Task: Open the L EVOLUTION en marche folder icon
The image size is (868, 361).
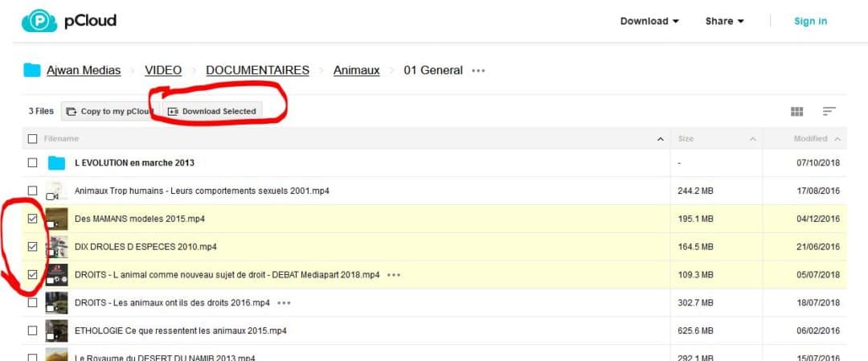Action: click(x=56, y=163)
